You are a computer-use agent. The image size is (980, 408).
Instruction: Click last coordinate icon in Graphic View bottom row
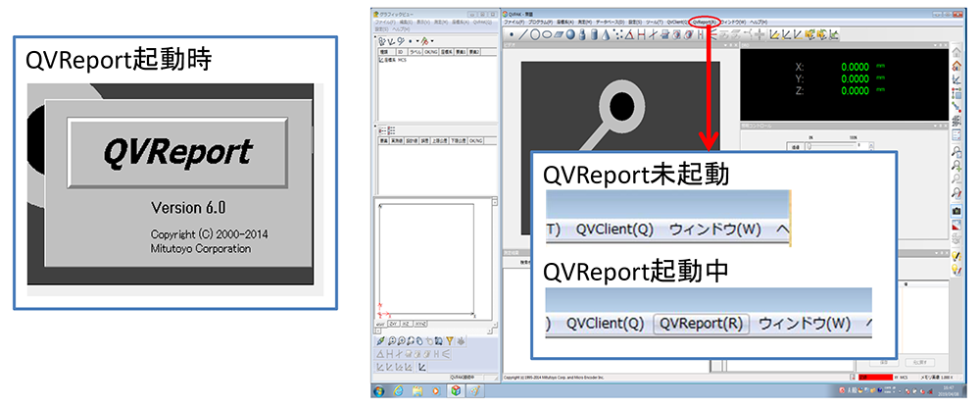pyautogui.click(x=421, y=367)
